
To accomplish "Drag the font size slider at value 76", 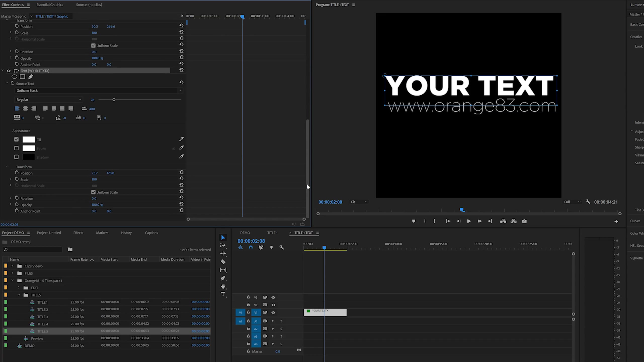I will point(114,100).
